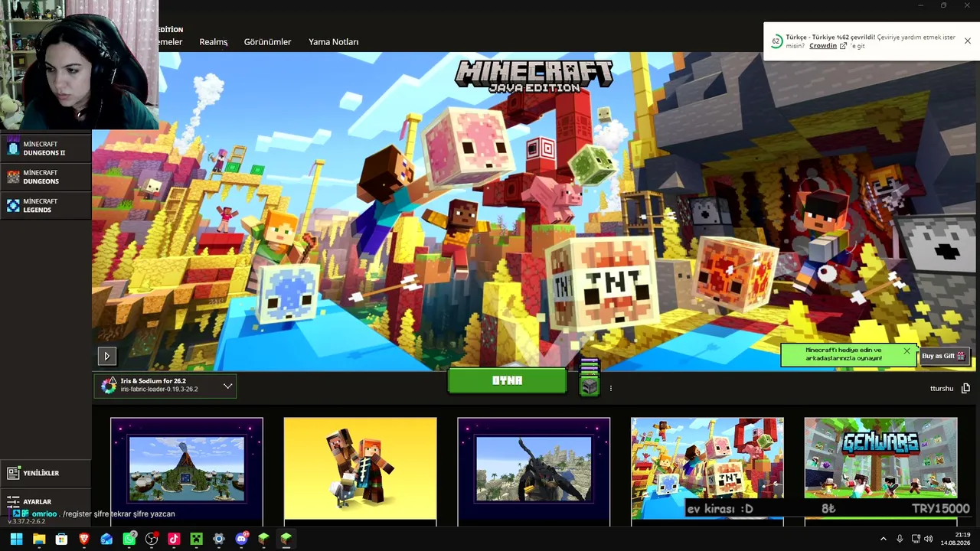Play the banner artwork animation
The image size is (980, 551).
pyautogui.click(x=107, y=356)
